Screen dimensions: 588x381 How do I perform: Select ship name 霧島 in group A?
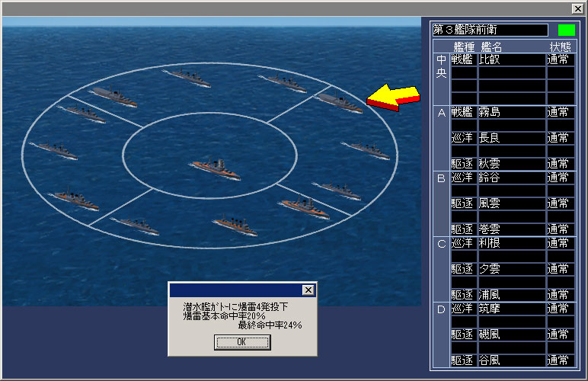(512, 112)
